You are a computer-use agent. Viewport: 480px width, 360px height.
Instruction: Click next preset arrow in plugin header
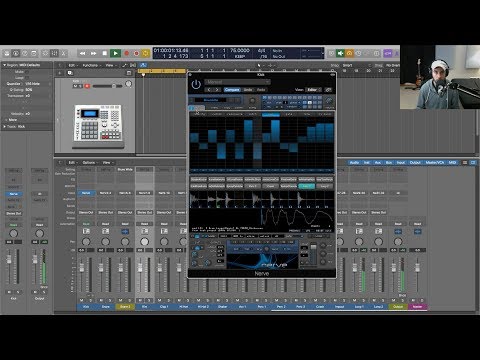click(217, 90)
